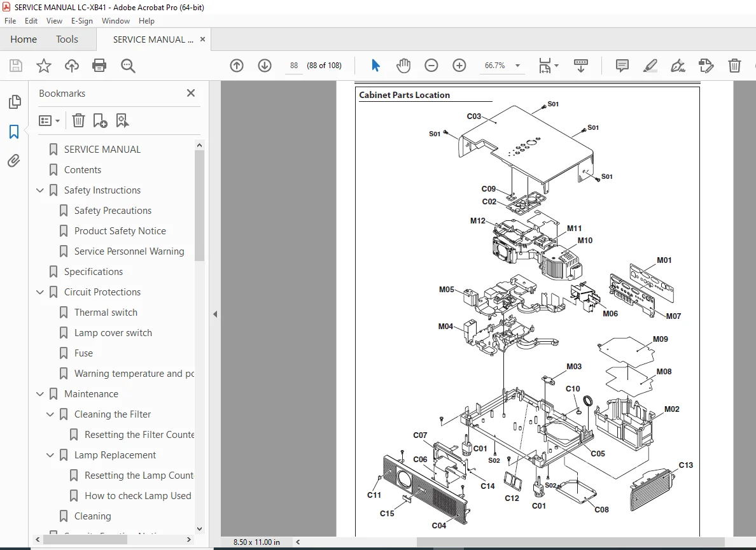Jump to the SERVICE MANUAL bookmark
The image size is (756, 550).
(102, 150)
